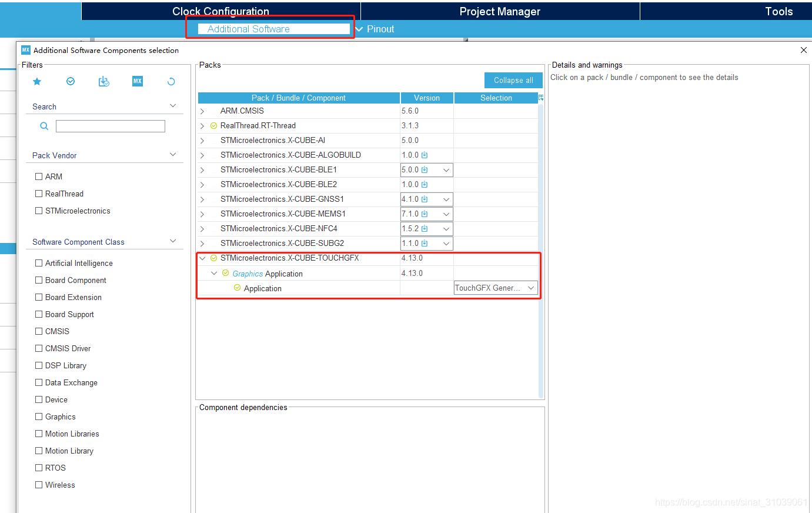The width and height of the screenshot is (812, 513).
Task: Click the check icon beside Graphics Application
Action: tap(225, 273)
